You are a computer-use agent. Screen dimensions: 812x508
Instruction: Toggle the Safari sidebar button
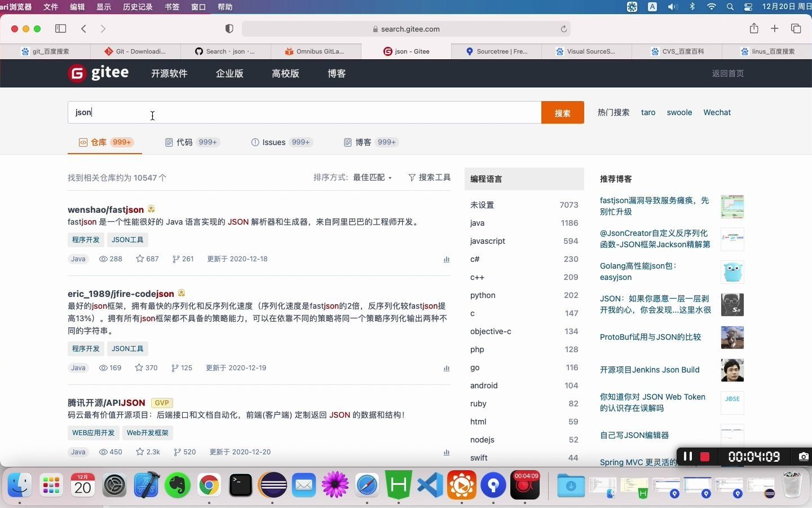(61, 29)
